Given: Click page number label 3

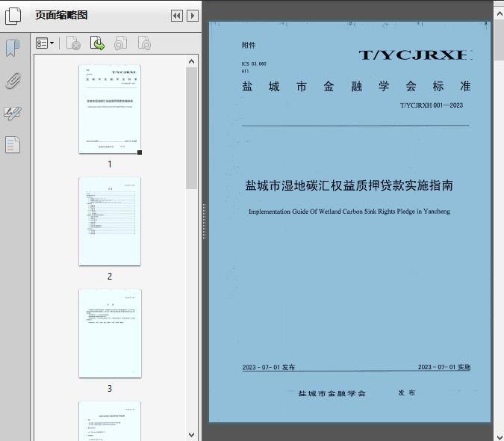Looking at the screenshot, I should point(110,388).
